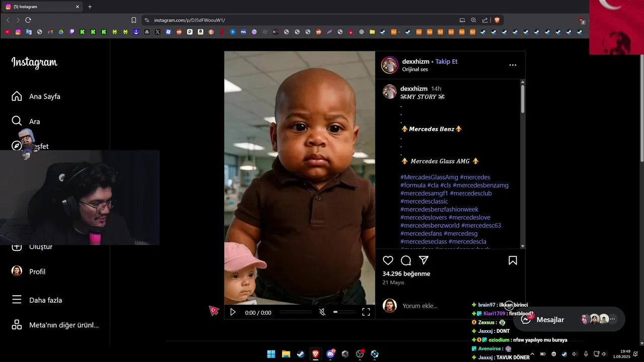Open the Orijinal ses audio link

[415, 69]
